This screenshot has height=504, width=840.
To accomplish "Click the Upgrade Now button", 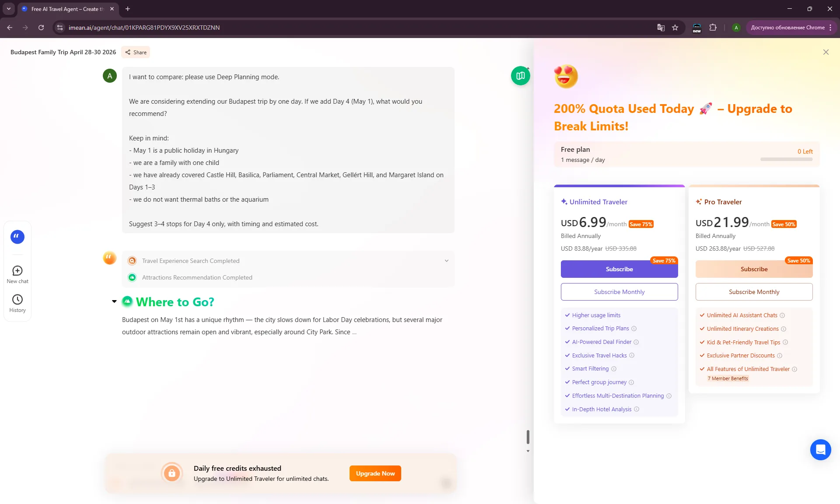I will click(x=375, y=473).
